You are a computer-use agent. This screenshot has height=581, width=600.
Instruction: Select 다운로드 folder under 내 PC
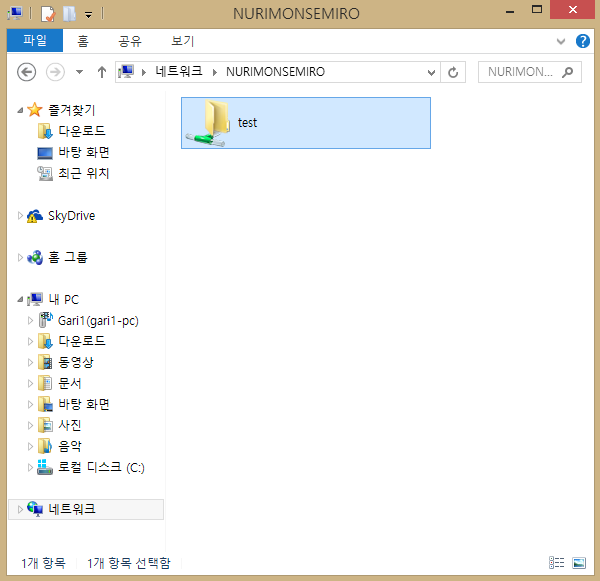coord(72,341)
